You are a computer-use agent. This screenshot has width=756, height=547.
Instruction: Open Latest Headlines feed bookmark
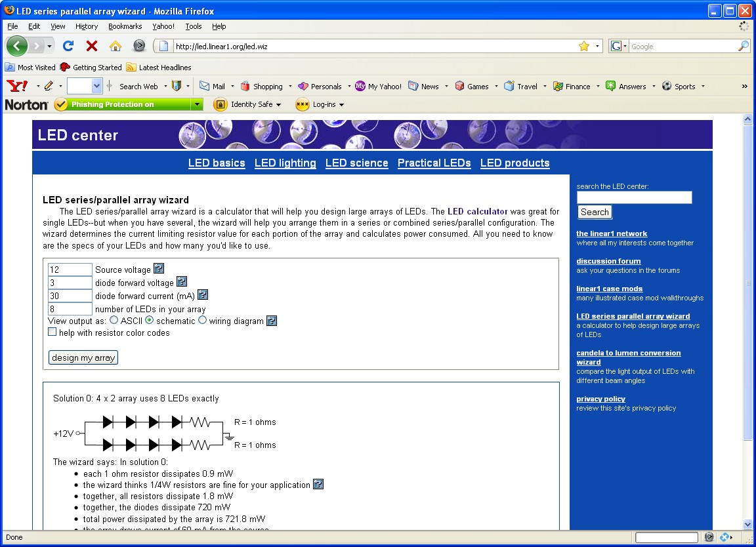[159, 68]
